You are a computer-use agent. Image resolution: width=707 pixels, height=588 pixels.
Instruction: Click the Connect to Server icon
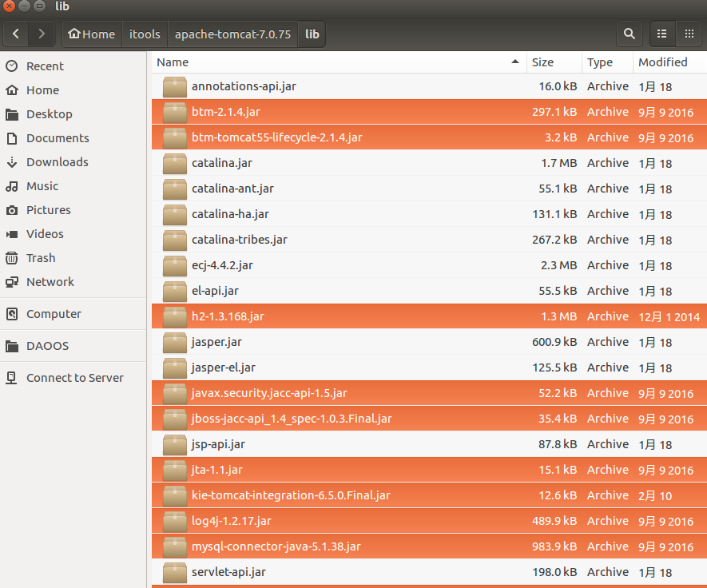[x=12, y=378]
